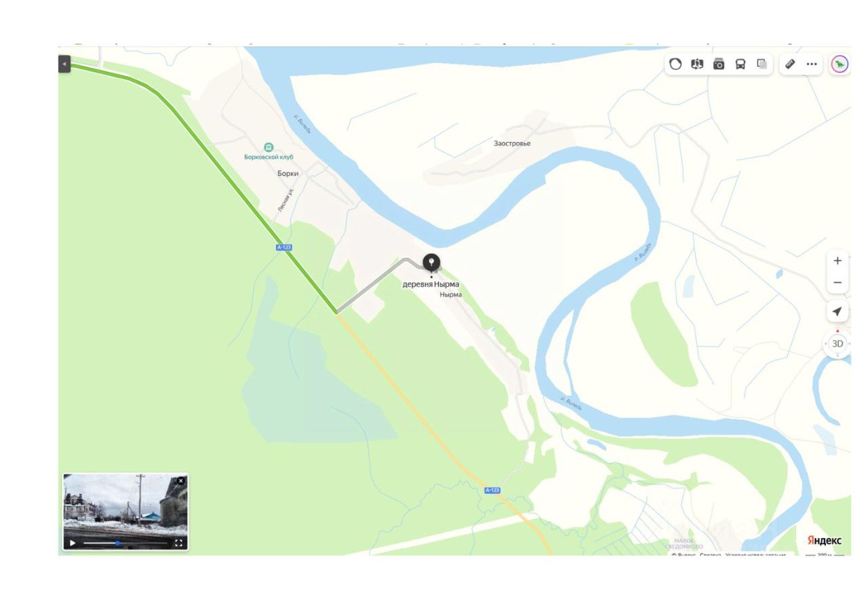Locate me with the arrow icon
868x614 pixels.
[837, 311]
